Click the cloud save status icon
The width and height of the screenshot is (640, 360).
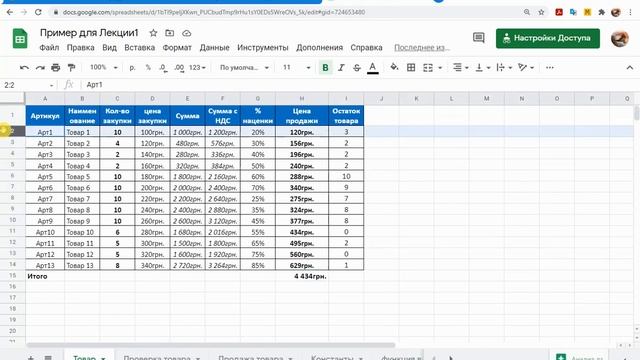pyautogui.click(x=187, y=33)
